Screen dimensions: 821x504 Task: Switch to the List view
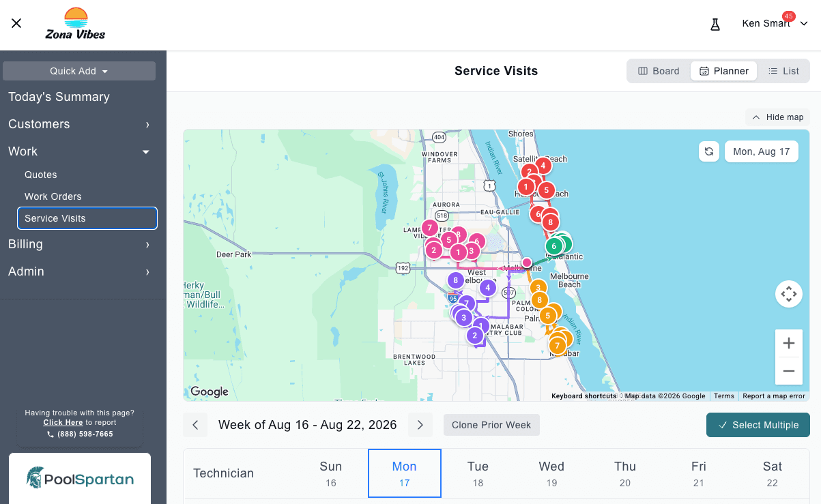coord(783,71)
